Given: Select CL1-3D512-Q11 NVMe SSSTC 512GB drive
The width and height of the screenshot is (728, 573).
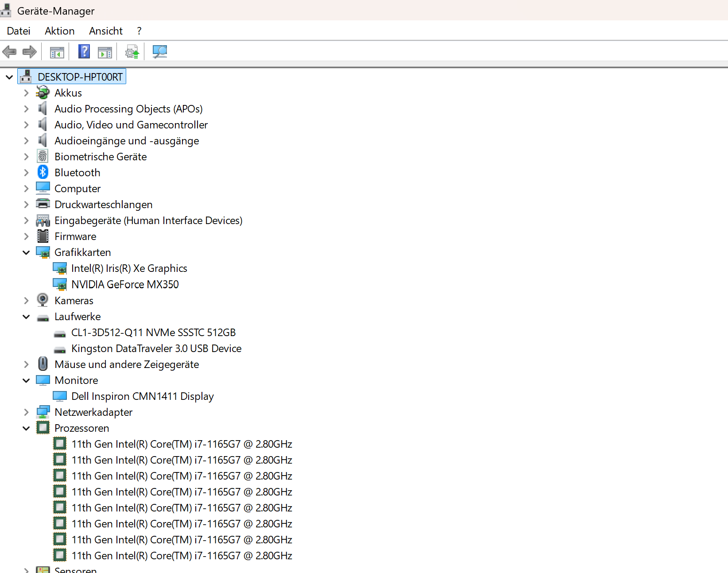Looking at the screenshot, I should pos(154,333).
